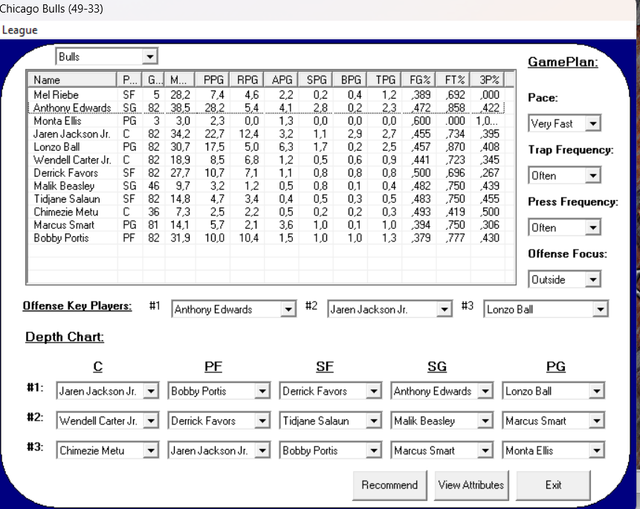Expand the Press Frequency dropdown
This screenshot has height=509, width=640.
click(x=564, y=227)
